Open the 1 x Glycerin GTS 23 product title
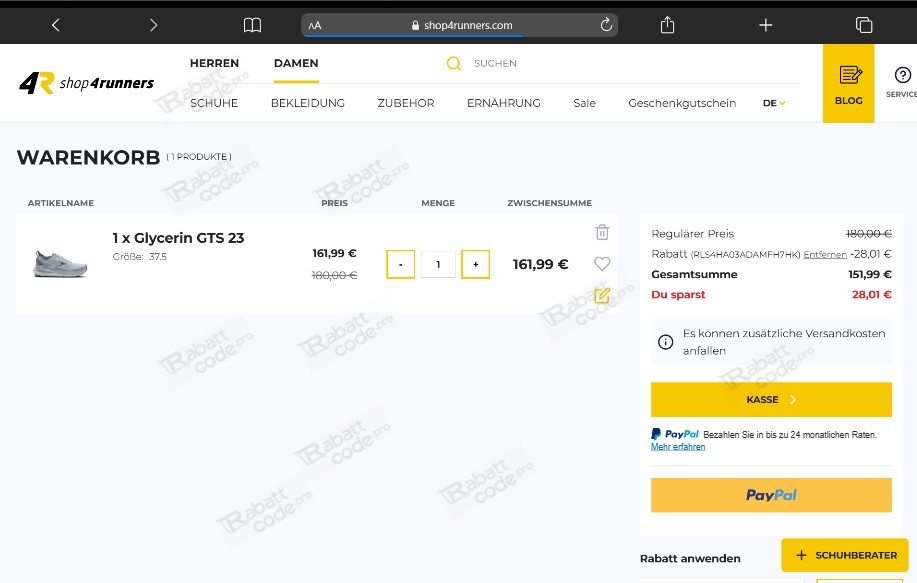Screen dimensions: 917x583 tap(178, 238)
